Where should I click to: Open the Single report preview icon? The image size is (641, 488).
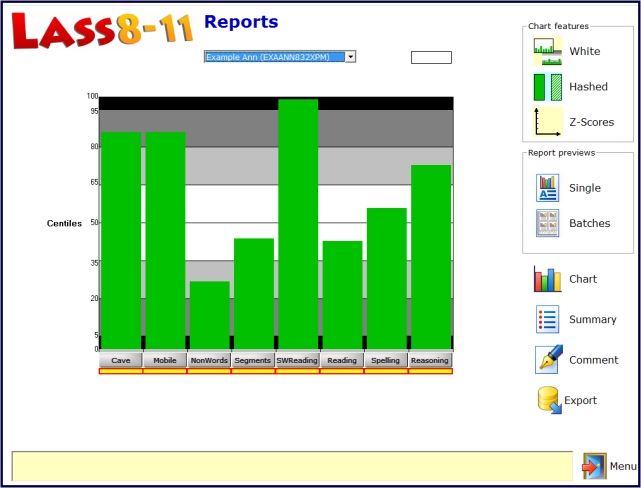(x=547, y=188)
